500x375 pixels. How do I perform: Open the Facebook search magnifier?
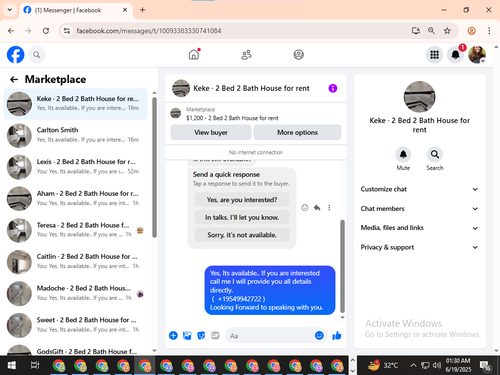[37, 55]
